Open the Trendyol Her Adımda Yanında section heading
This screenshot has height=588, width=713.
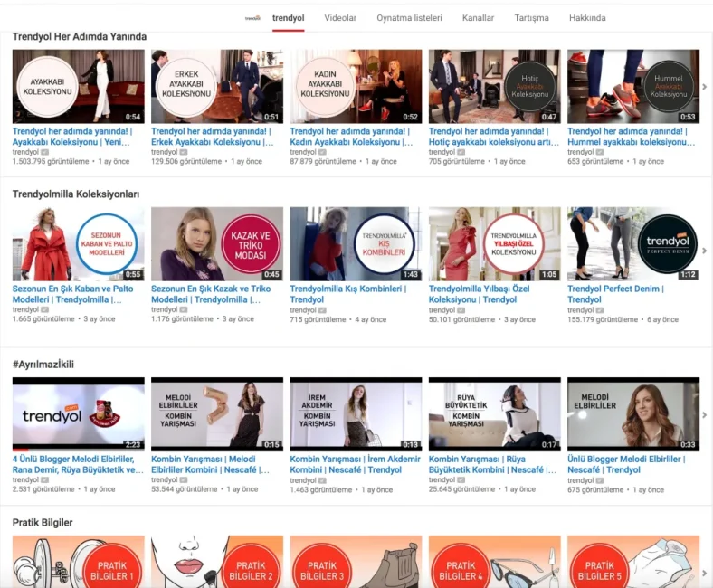coord(79,37)
